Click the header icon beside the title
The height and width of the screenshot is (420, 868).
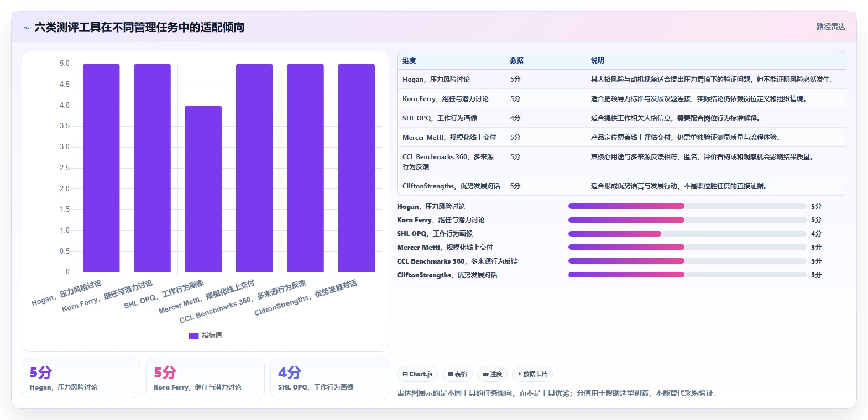click(x=26, y=28)
